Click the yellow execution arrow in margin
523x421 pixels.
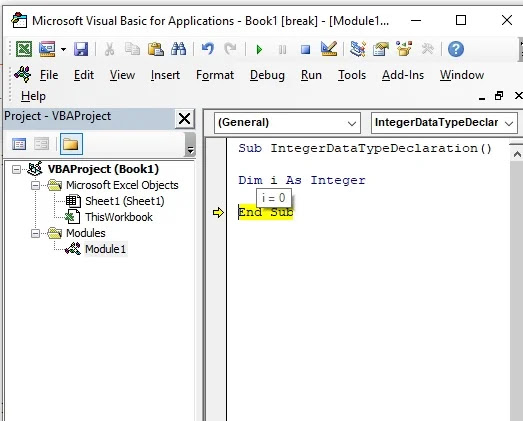tap(218, 213)
